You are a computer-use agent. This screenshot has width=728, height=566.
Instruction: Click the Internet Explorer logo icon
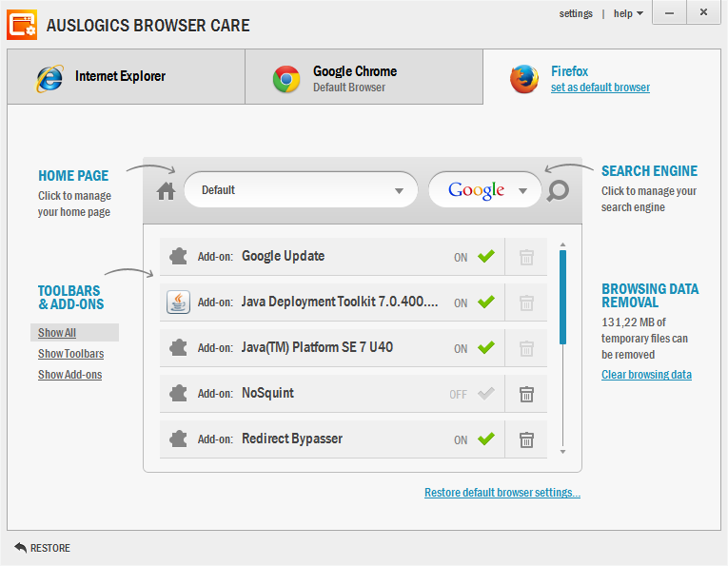49,78
